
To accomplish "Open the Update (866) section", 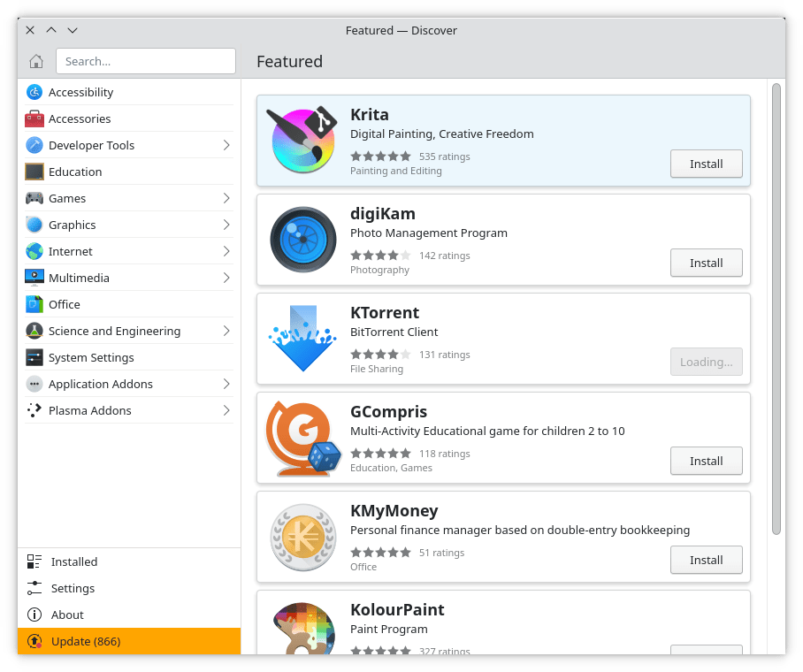I will tap(84, 641).
